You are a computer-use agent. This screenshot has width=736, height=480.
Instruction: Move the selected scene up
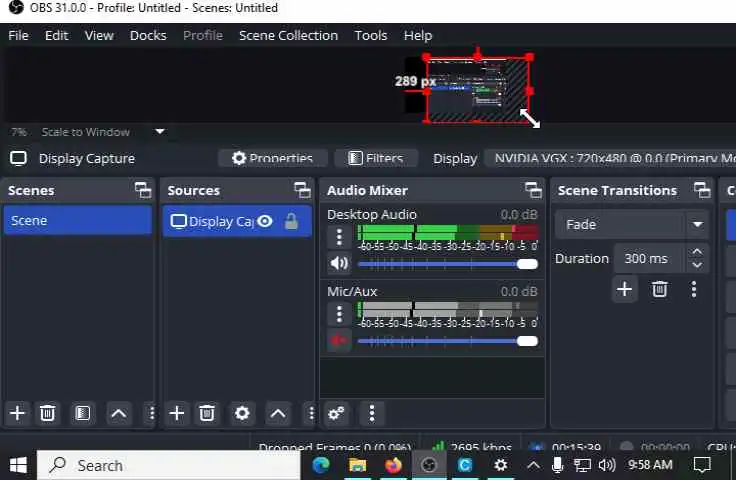tap(118, 413)
